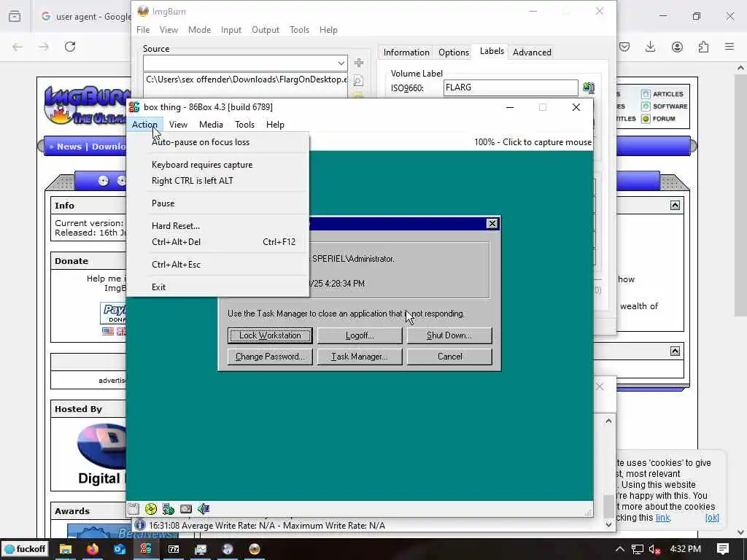Viewport: 747px width, 560px height.
Task: Close Windows NT Security dialog with X
Action: tap(492, 224)
